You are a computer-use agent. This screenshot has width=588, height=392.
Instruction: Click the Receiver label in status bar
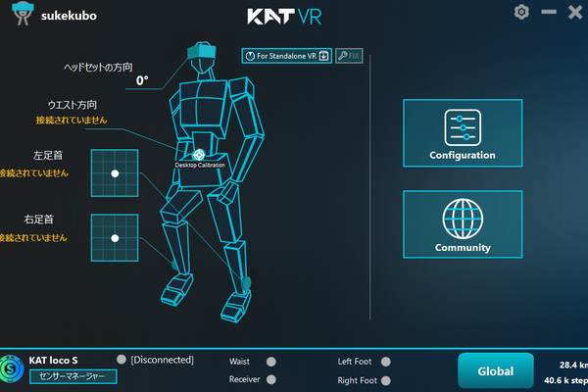244,379
